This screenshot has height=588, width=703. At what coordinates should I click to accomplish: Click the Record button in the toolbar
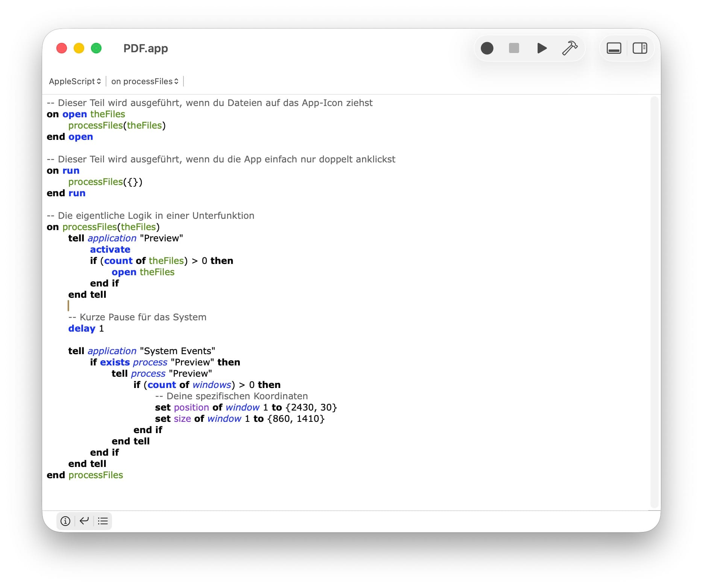(x=487, y=48)
